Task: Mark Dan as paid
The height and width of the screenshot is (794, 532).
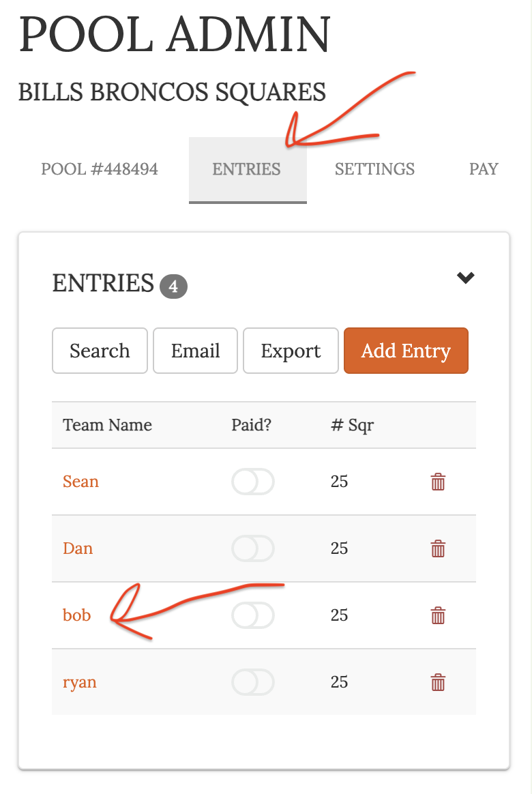Action: point(252,548)
